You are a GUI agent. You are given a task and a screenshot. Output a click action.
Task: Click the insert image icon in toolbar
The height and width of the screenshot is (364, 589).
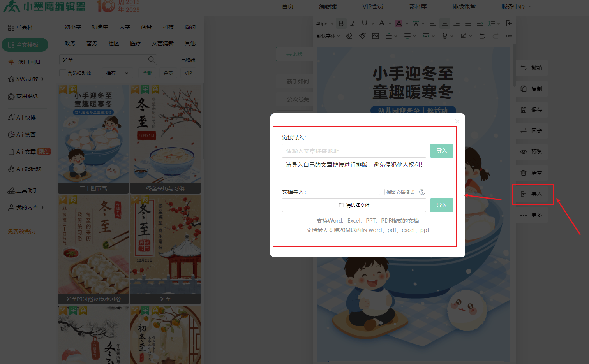tap(376, 36)
